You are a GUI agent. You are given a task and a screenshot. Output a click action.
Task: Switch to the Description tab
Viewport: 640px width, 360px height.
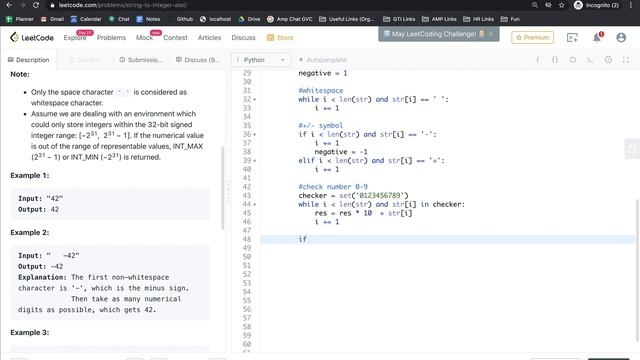(x=29, y=60)
